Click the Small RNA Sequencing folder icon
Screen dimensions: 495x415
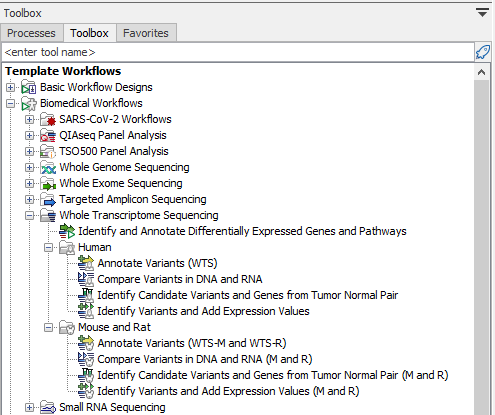(48, 407)
